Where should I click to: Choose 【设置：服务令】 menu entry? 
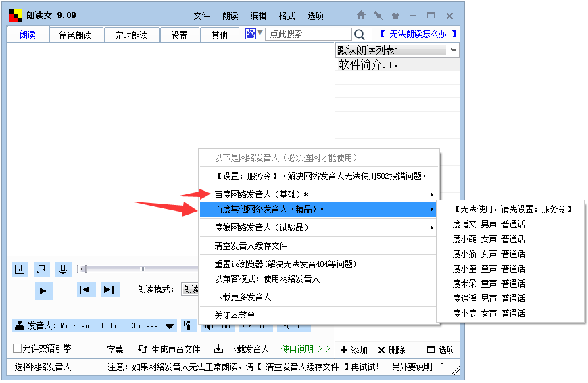(319, 176)
